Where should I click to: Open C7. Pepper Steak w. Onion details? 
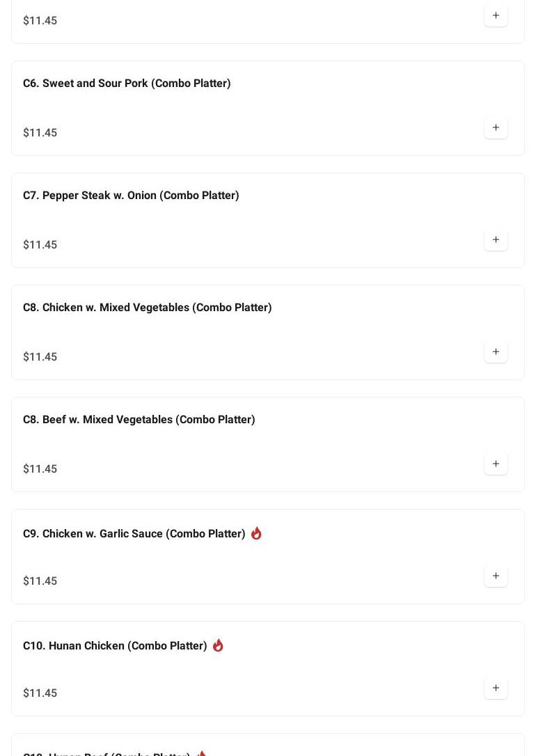tap(131, 196)
